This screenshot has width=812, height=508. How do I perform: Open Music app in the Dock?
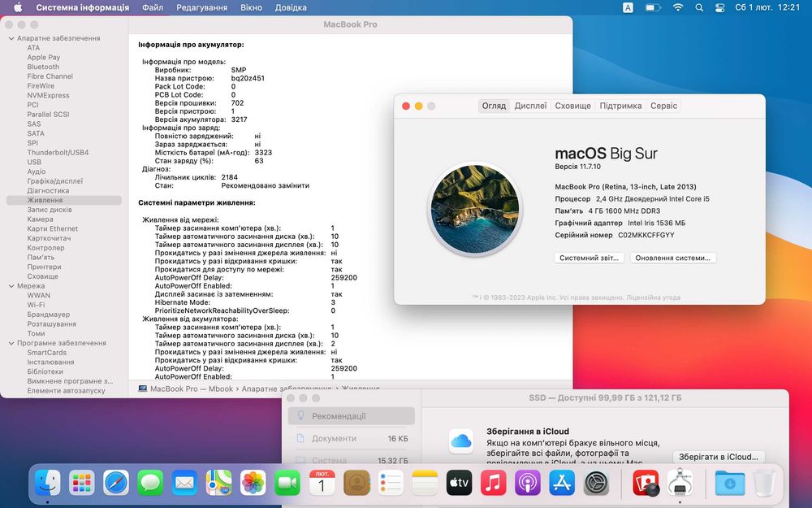(x=494, y=483)
